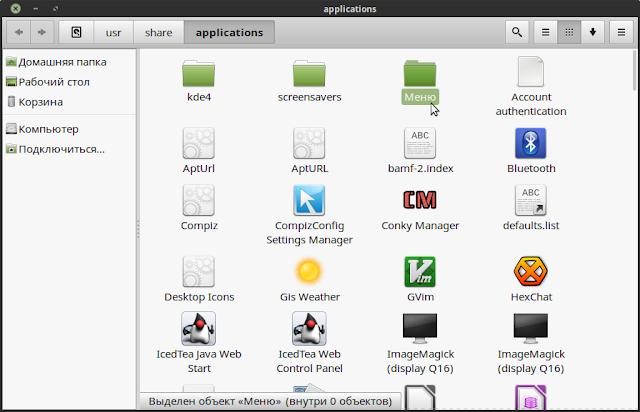Open Корзина in the sidebar
The width and height of the screenshot is (640, 412).
pyautogui.click(x=35, y=102)
